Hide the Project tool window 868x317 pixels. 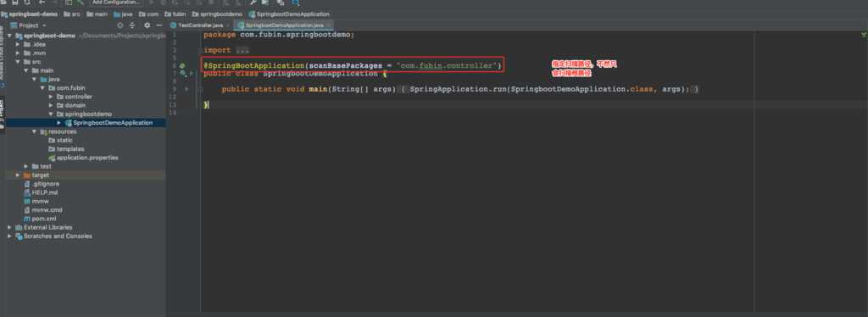click(x=159, y=25)
